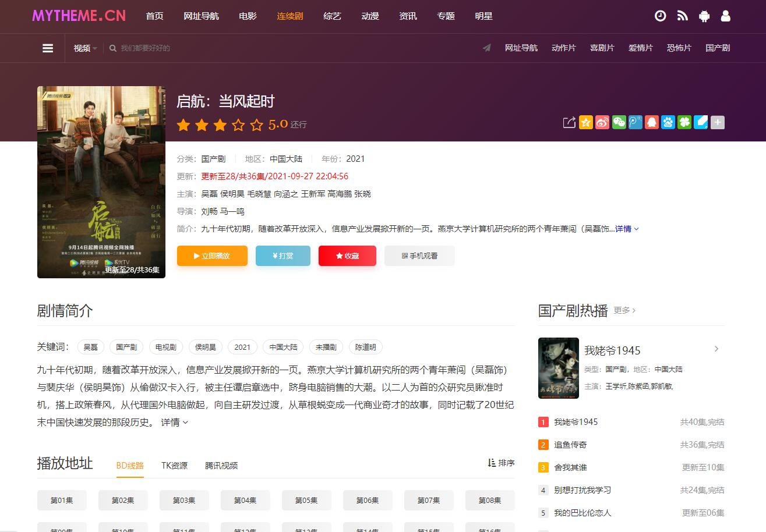
Task: Open the Android app download icon
Action: tap(704, 16)
